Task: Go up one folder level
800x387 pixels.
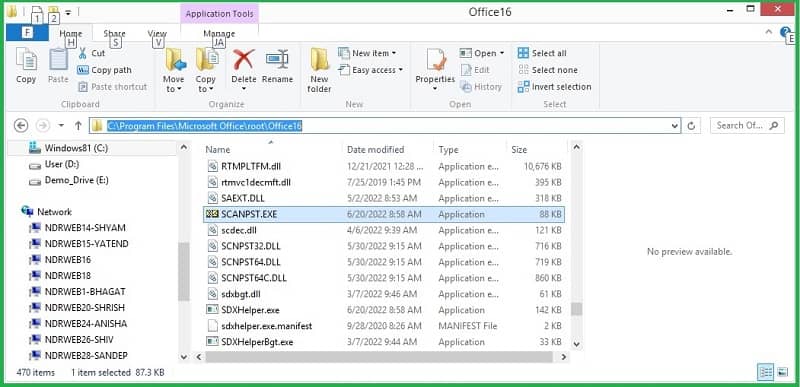Action: [x=78, y=125]
